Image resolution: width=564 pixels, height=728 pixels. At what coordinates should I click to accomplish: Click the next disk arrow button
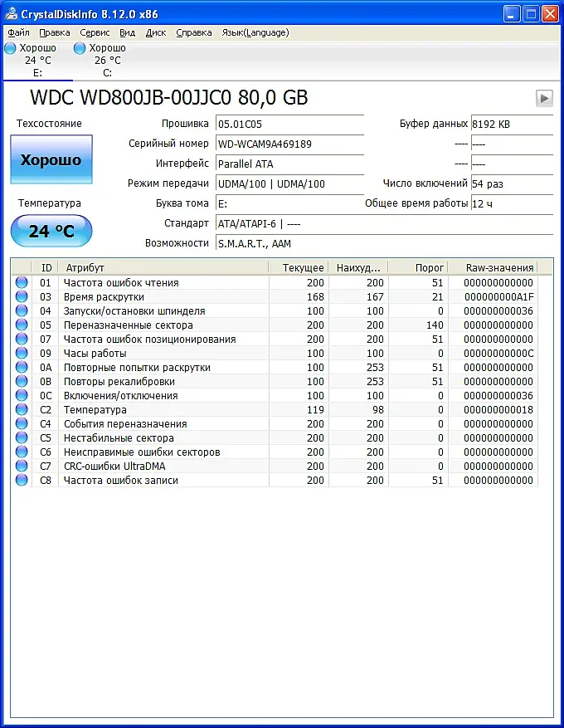click(x=544, y=98)
